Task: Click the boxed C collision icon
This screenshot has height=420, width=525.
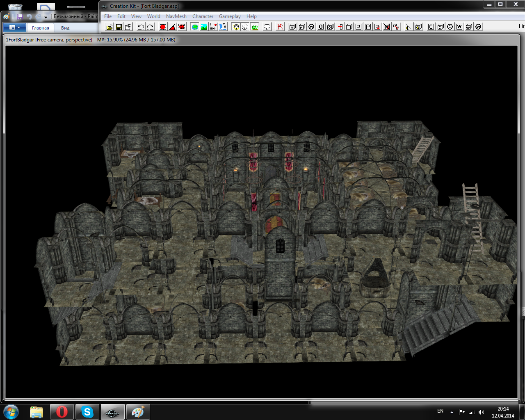Action: [431, 27]
